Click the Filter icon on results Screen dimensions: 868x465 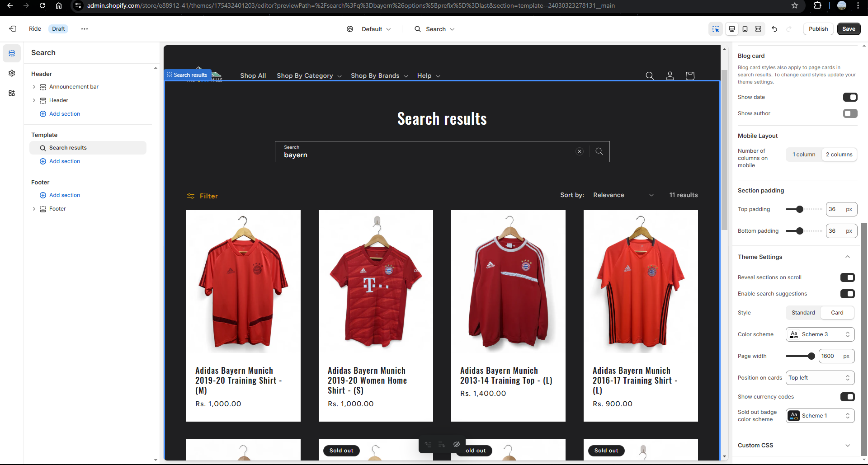click(x=191, y=196)
